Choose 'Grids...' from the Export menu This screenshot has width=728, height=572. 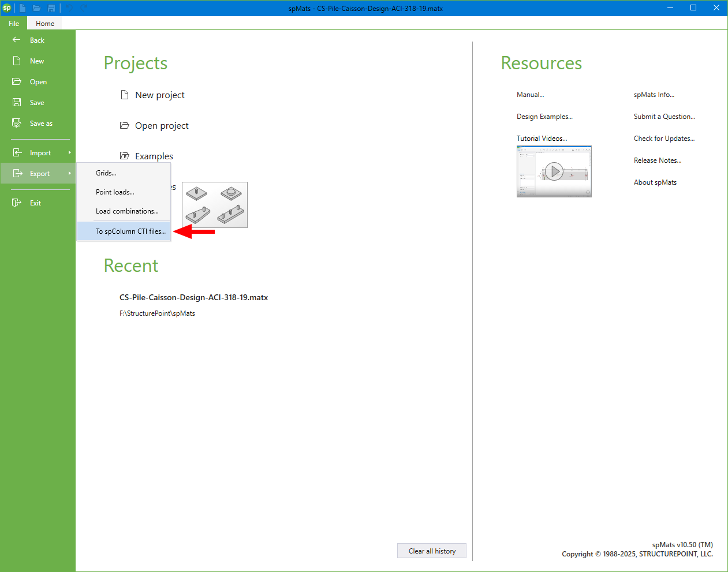[106, 173]
